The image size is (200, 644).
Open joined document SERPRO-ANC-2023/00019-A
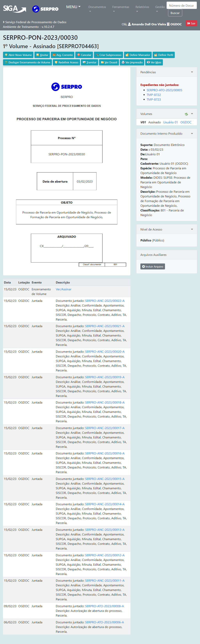click(104, 377)
